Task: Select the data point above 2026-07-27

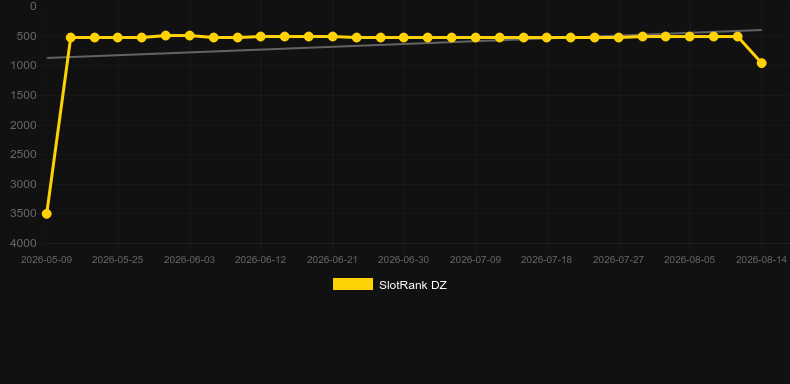Action: click(x=619, y=37)
